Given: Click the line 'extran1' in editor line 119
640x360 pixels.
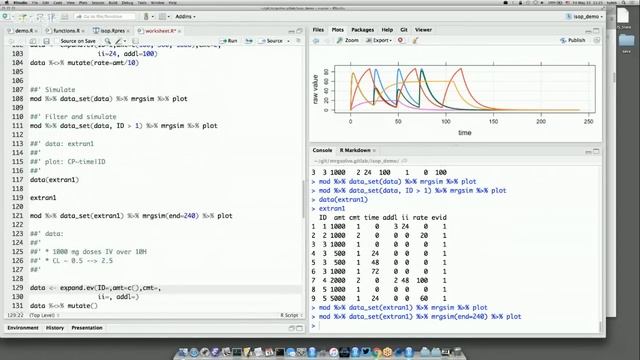Looking at the screenshot, I should (43, 198).
